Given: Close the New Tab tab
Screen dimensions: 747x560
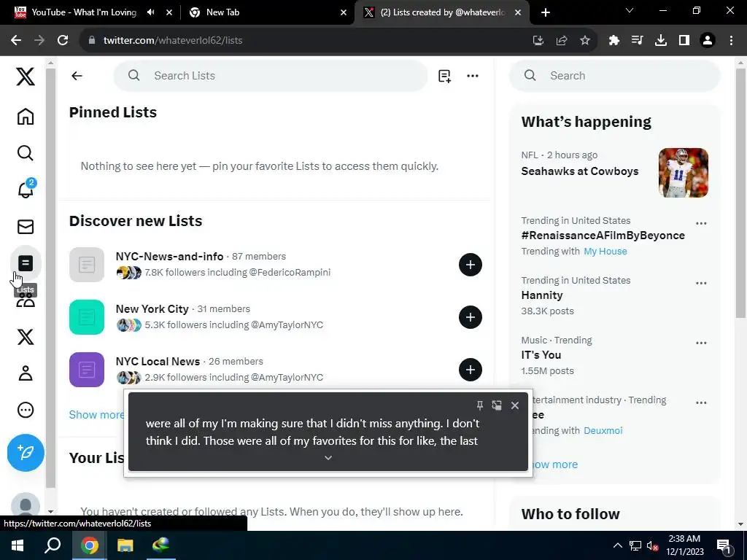Looking at the screenshot, I should click(344, 12).
